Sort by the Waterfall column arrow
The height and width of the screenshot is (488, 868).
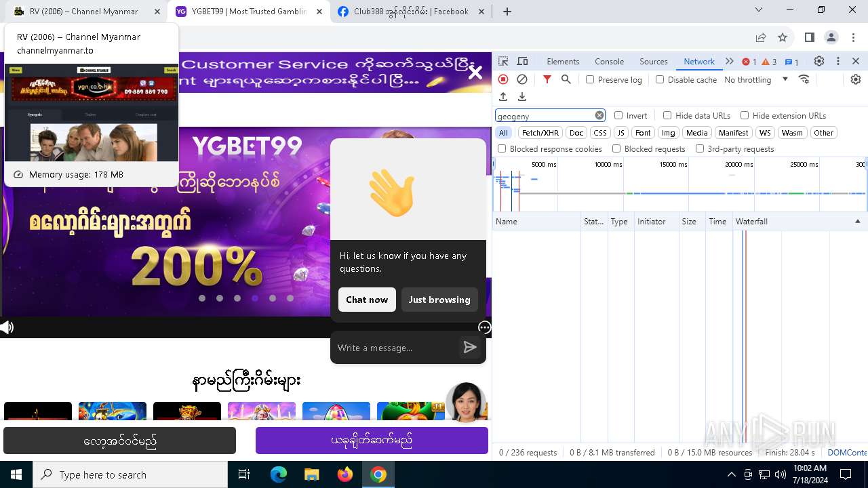(x=857, y=222)
